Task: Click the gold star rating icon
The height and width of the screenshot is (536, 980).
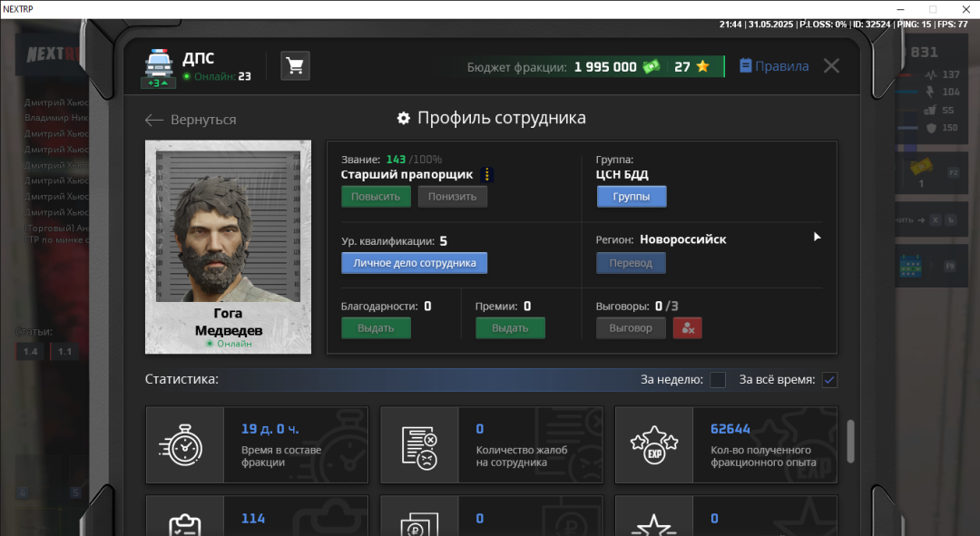Action: click(x=702, y=67)
